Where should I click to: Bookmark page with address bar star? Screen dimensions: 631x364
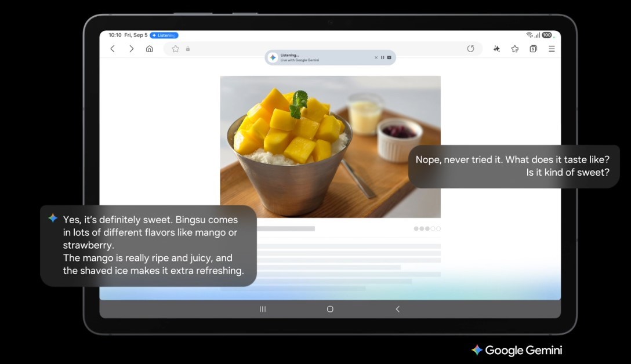click(176, 49)
